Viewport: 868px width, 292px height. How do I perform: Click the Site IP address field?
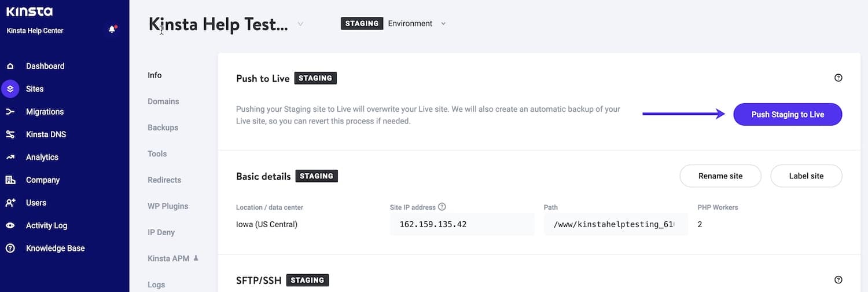[462, 224]
